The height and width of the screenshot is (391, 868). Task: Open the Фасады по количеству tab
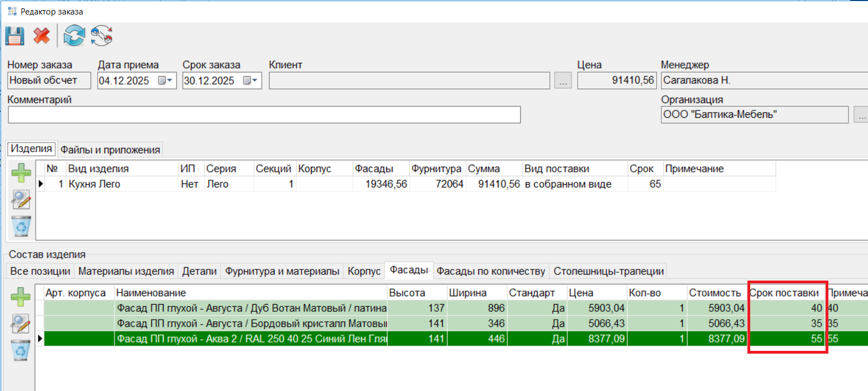pos(491,272)
